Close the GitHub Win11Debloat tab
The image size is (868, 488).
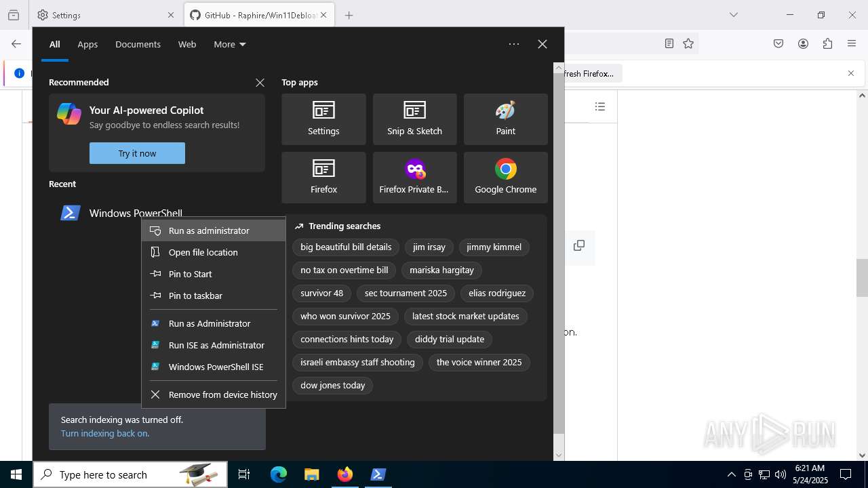(324, 15)
